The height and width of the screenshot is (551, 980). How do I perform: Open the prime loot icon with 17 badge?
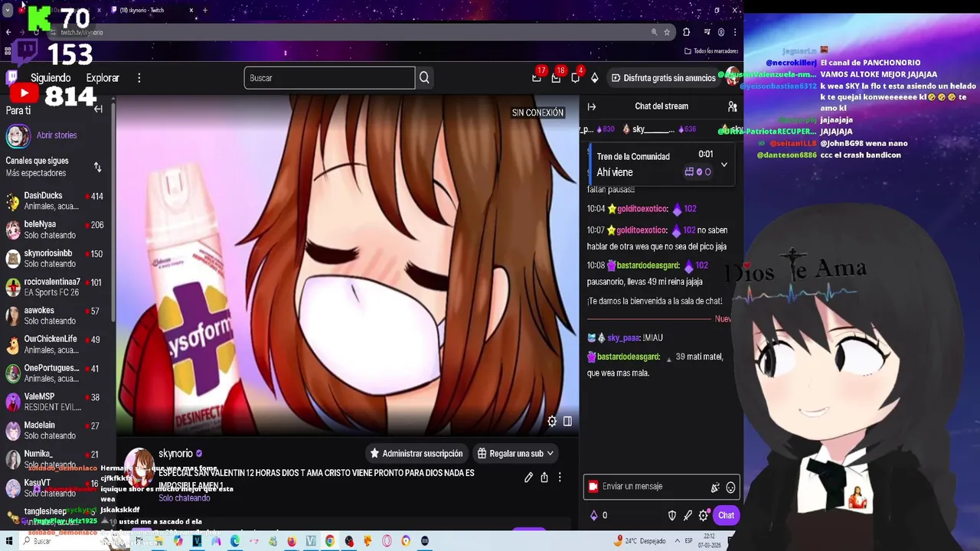537,78
